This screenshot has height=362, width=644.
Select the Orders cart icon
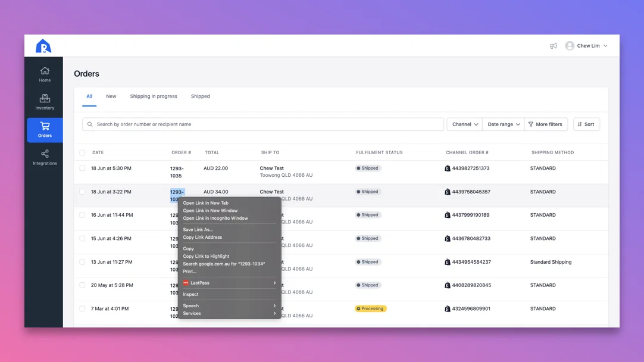(45, 126)
